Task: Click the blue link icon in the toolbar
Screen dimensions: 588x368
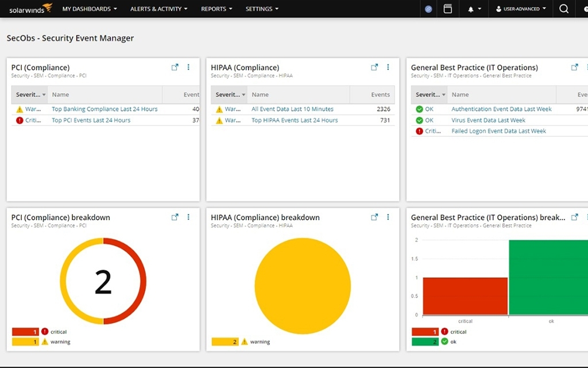Action: pyautogui.click(x=428, y=9)
